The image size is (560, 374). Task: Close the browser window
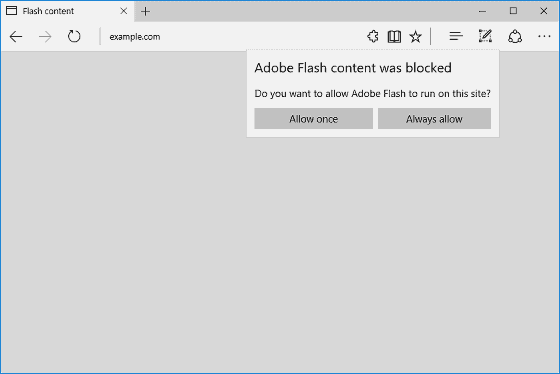[x=544, y=11]
